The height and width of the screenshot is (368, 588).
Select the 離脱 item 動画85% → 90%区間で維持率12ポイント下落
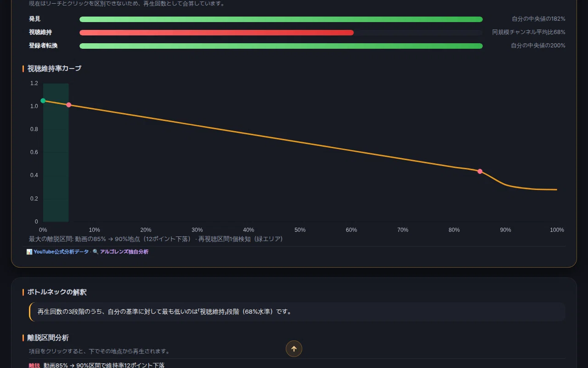click(297, 365)
